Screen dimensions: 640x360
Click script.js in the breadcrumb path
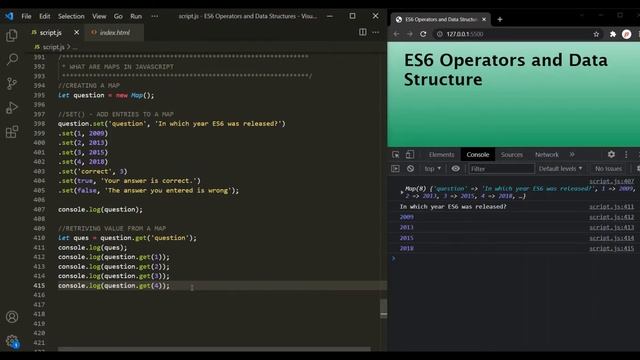[54, 47]
